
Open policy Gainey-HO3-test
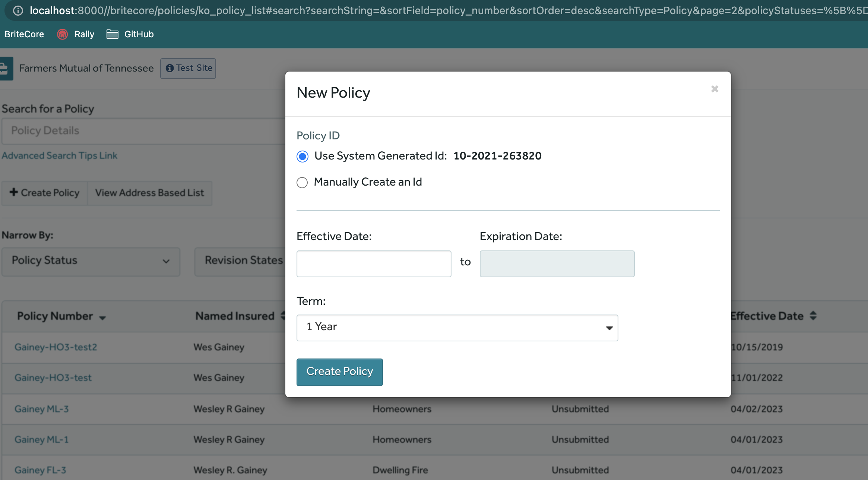(x=53, y=378)
